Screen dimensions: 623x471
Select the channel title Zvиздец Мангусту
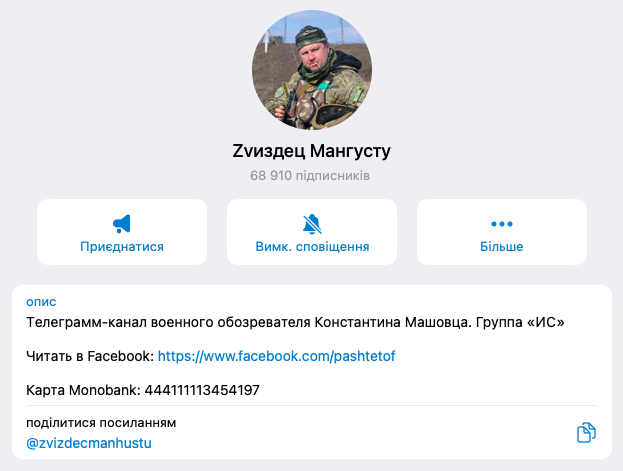point(312,151)
